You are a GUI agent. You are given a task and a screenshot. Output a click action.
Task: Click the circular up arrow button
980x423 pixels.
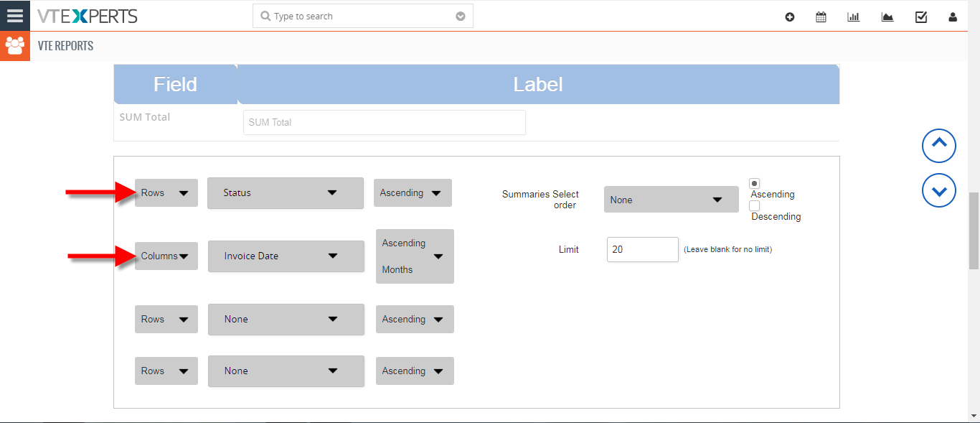point(939,146)
